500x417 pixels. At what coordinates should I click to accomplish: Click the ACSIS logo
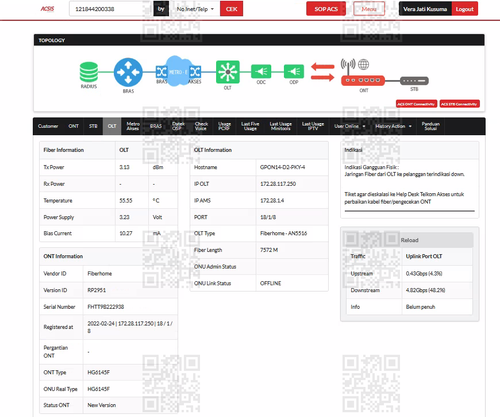click(47, 9)
